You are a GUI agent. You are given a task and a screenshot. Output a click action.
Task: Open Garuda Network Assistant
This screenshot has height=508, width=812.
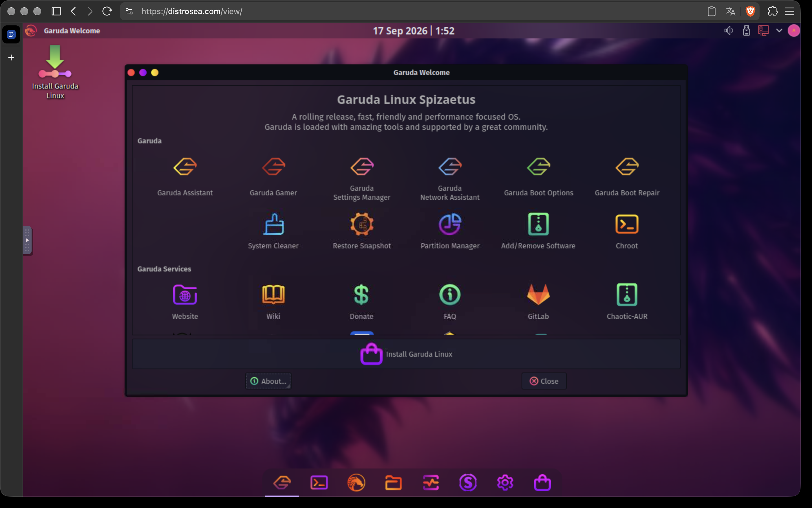coord(450,179)
